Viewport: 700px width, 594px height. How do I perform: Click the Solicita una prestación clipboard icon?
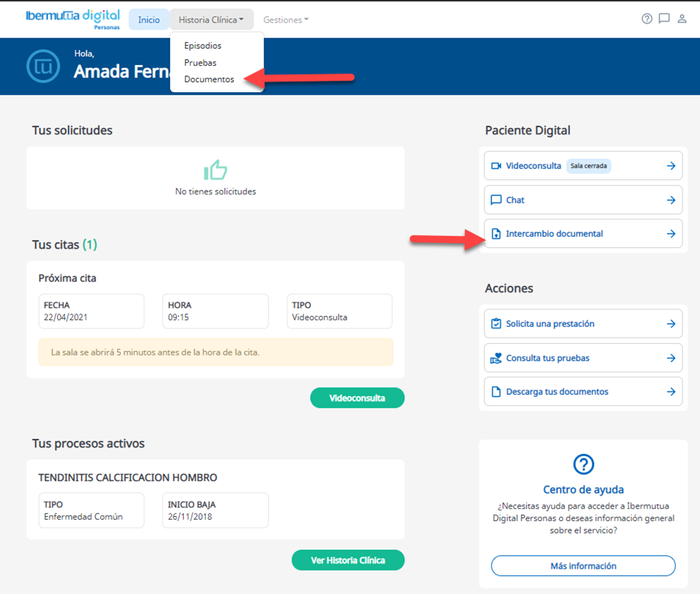point(496,324)
